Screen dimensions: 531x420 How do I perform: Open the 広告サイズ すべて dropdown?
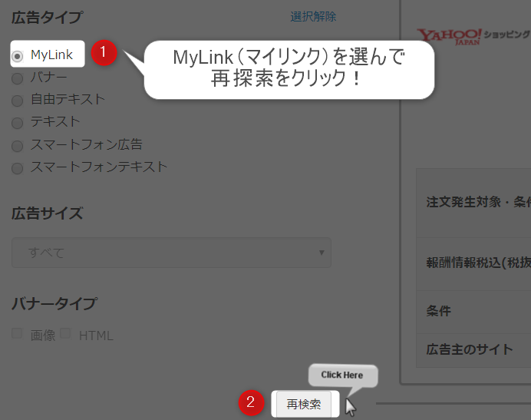(x=171, y=253)
